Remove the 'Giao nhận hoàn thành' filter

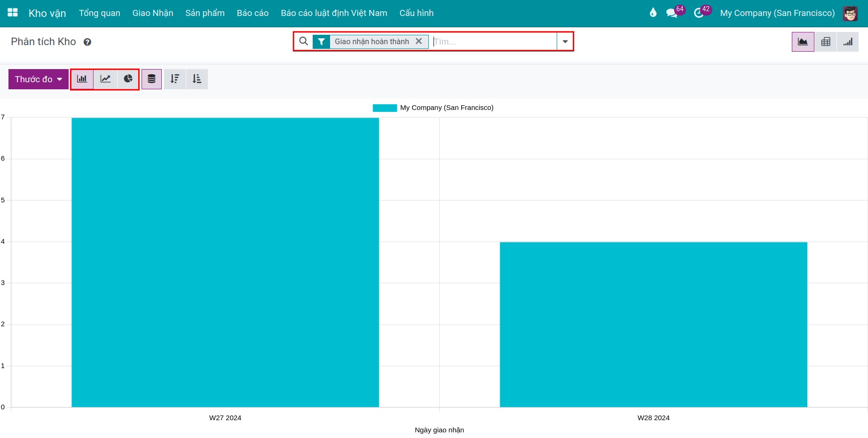pyautogui.click(x=418, y=41)
